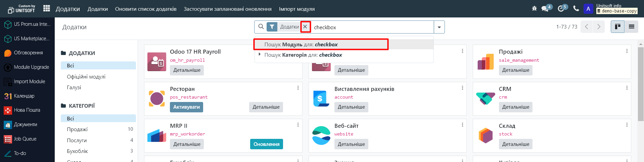Open the conversations messages icon
This screenshot has height=162, width=644.
coord(545,9)
